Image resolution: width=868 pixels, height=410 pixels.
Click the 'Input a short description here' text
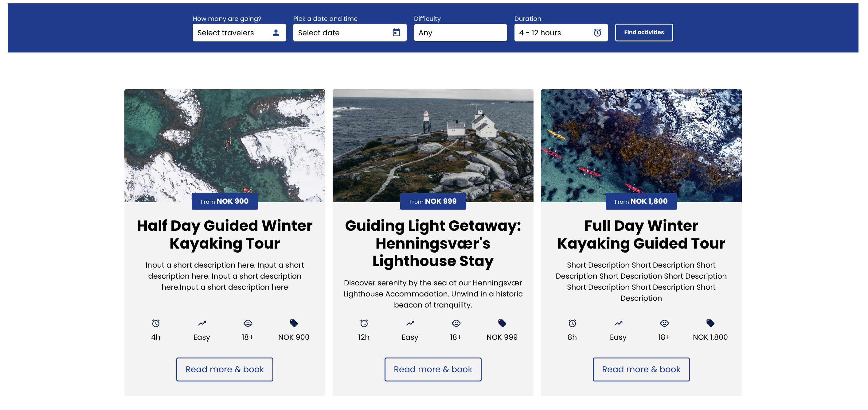(x=225, y=276)
